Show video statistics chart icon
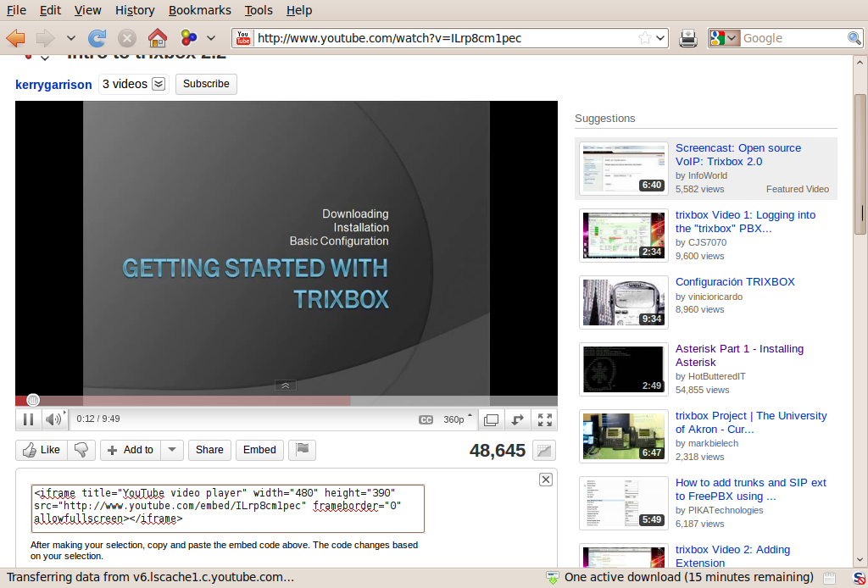 (544, 451)
